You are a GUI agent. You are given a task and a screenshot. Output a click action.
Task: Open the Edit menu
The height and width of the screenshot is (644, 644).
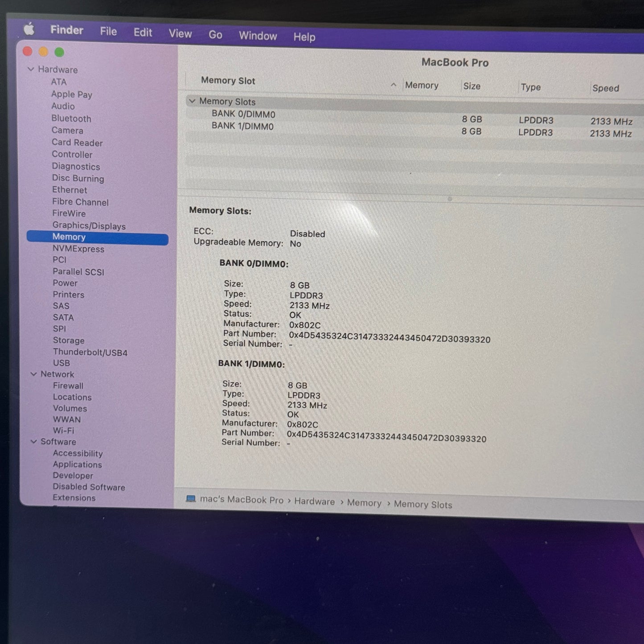click(x=143, y=33)
